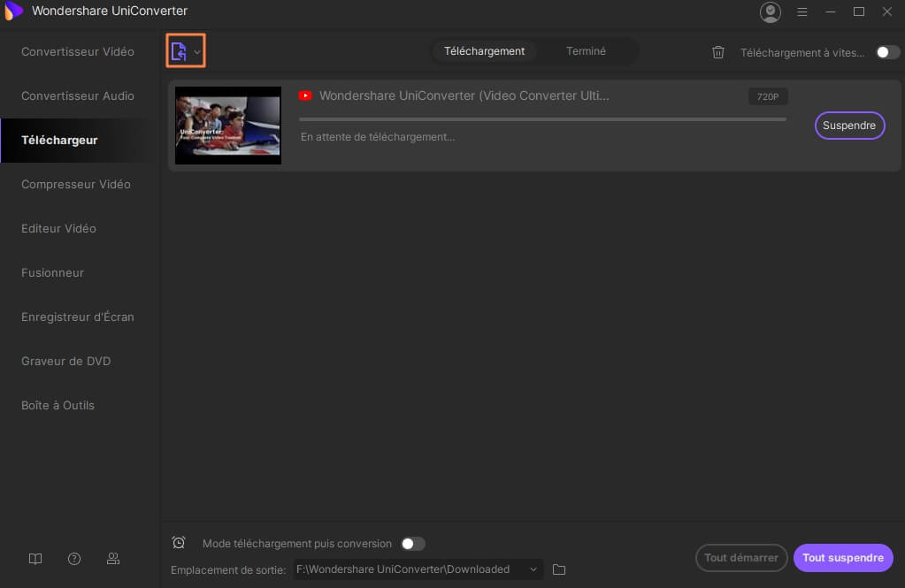The height and width of the screenshot is (588, 905).
Task: Expand the dropdown arrow beside add icon
Action: [x=197, y=52]
